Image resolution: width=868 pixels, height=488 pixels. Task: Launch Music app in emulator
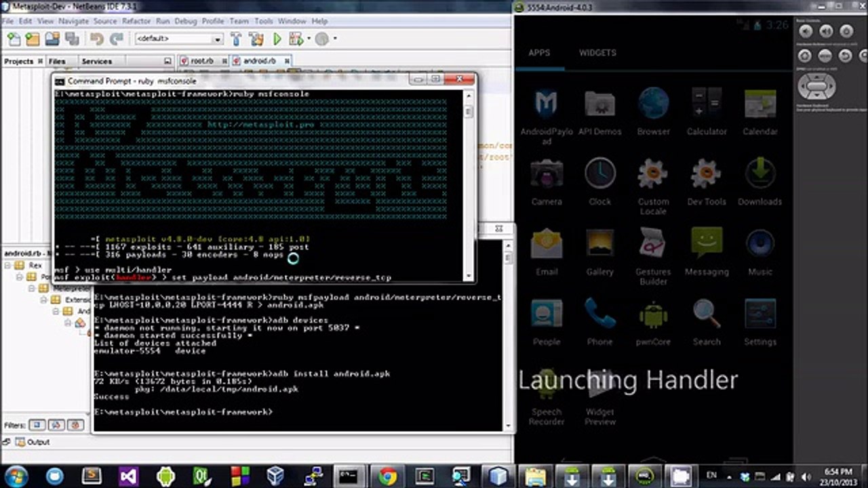point(760,253)
